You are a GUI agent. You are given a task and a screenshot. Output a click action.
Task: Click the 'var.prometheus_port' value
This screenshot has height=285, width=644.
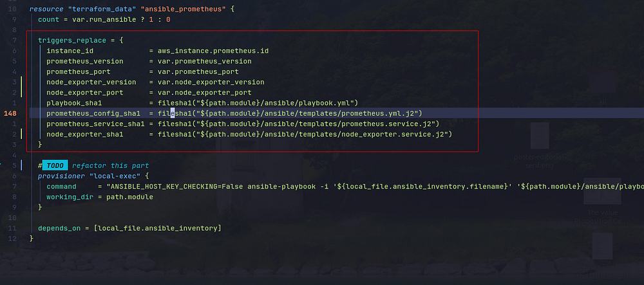(x=198, y=72)
